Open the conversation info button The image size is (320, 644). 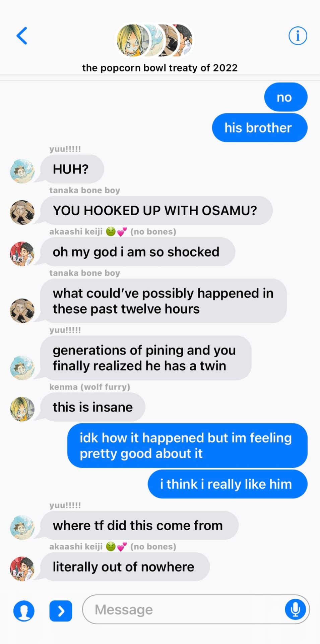coord(298,36)
